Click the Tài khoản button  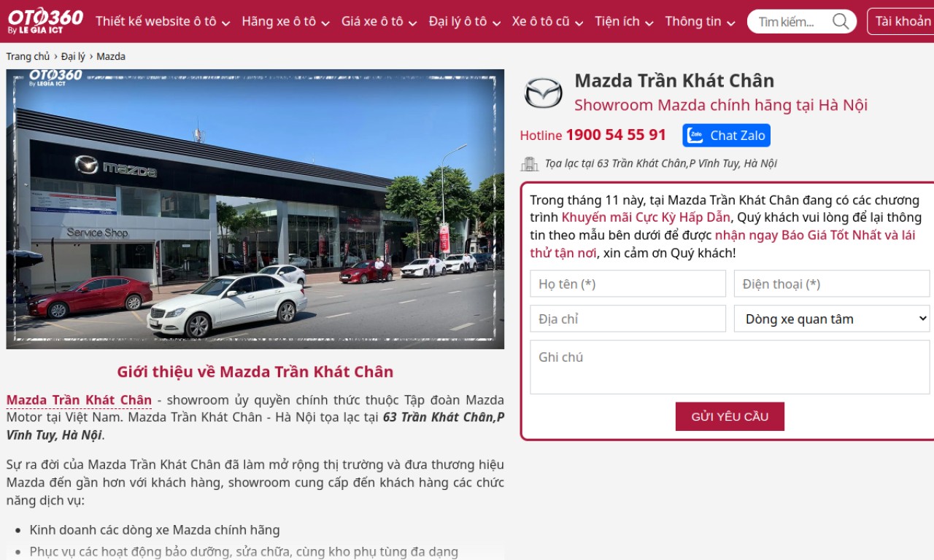pos(903,21)
